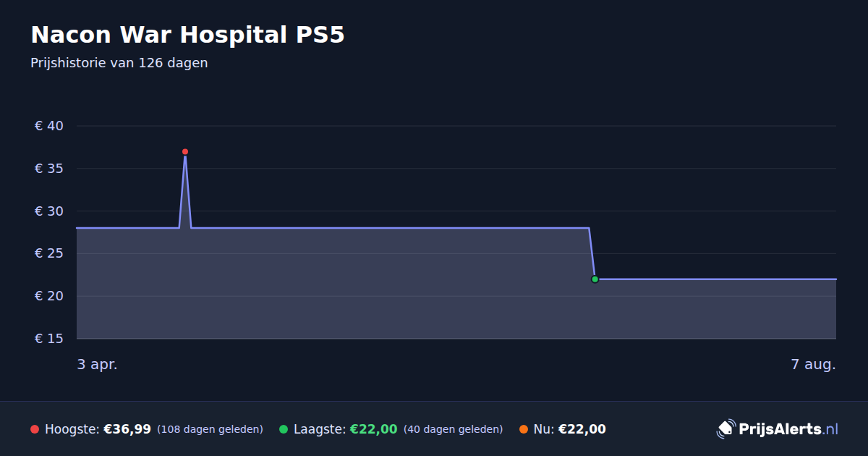The width and height of the screenshot is (868, 456).
Task: Click the 7 aug. end date label
Action: (x=814, y=365)
